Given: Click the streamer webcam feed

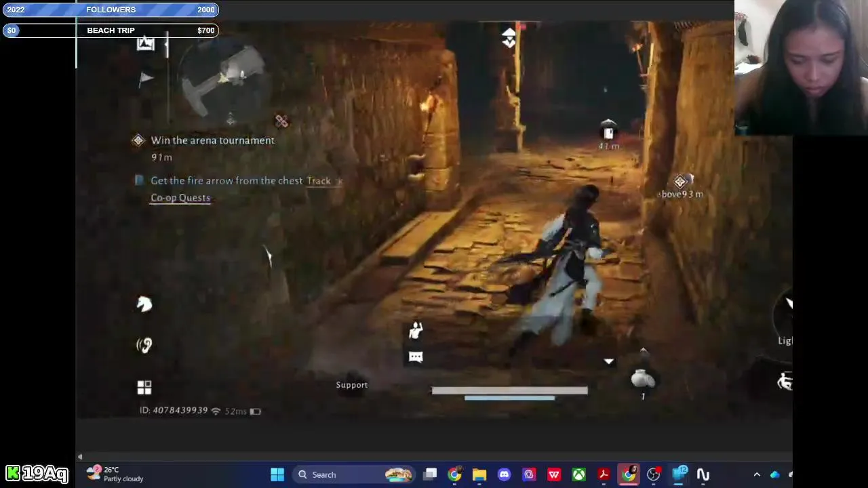Looking at the screenshot, I should coord(801,68).
